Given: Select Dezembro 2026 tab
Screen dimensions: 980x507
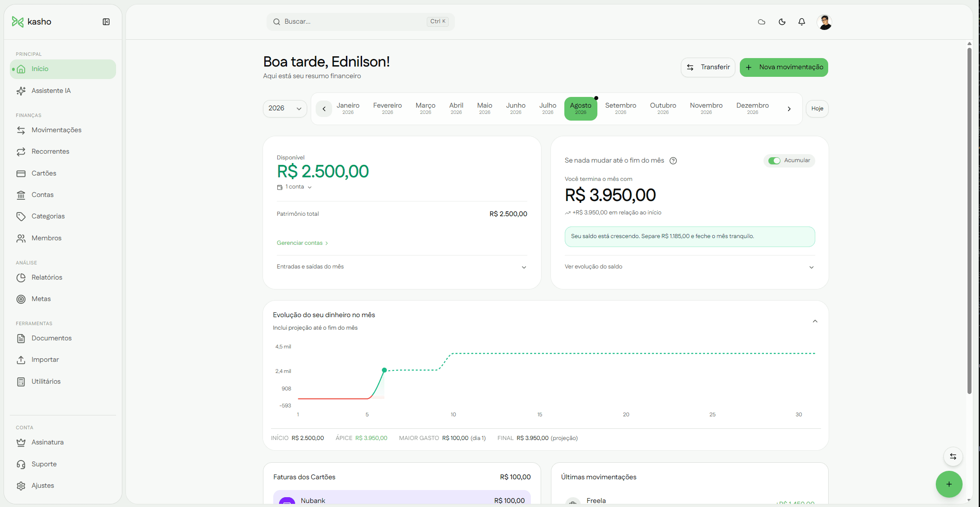Looking at the screenshot, I should [753, 108].
